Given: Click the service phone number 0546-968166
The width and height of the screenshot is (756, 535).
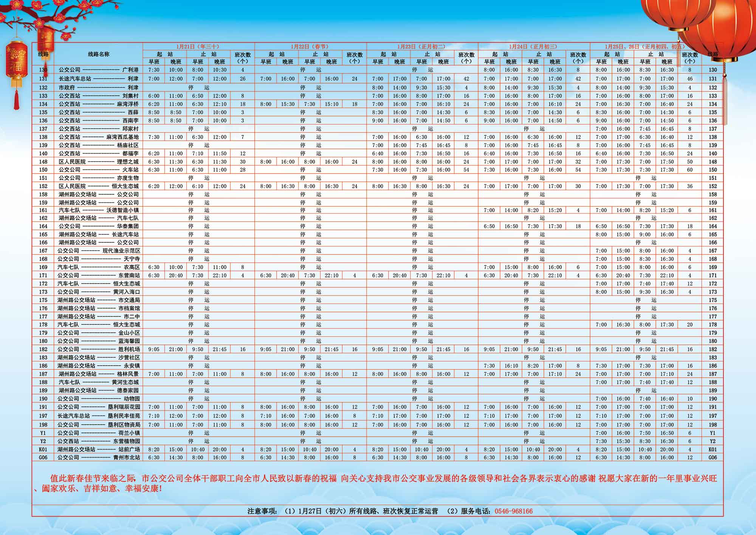Looking at the screenshot, I should pos(513,511).
